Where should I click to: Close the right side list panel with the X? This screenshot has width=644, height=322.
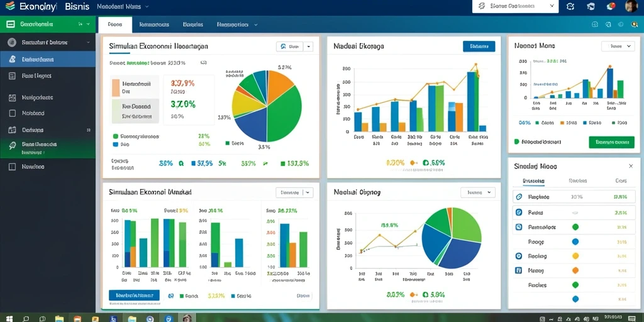coord(631,166)
